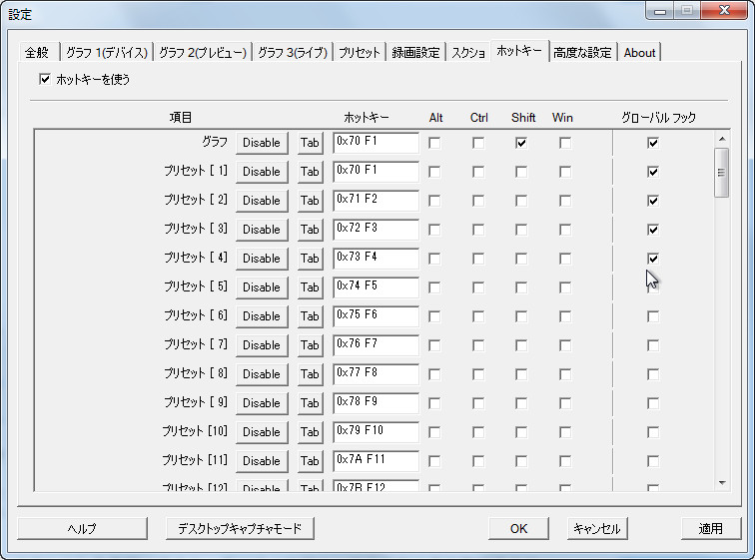Uncheck global hook for プリセット [ 4]
Image resolution: width=755 pixels, height=560 pixels.
pyautogui.click(x=653, y=259)
